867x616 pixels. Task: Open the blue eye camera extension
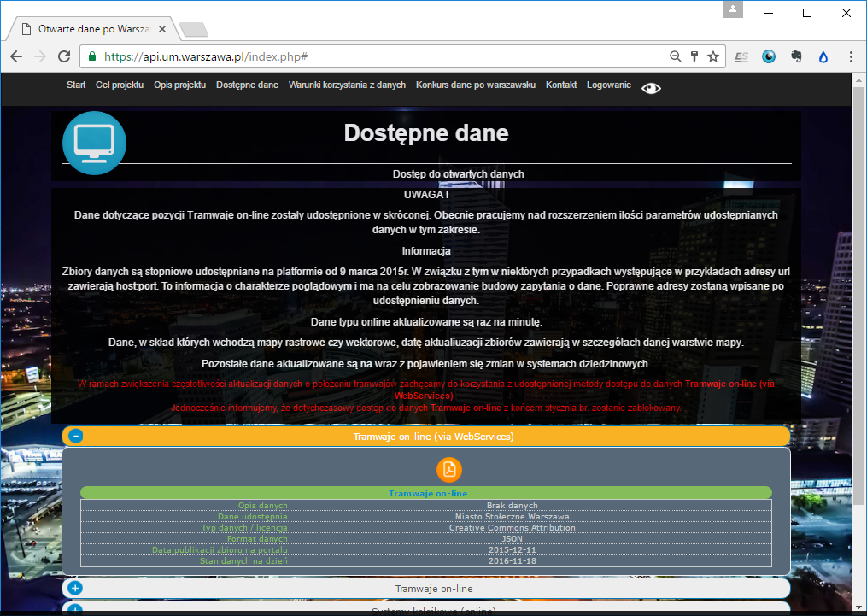pyautogui.click(x=769, y=56)
